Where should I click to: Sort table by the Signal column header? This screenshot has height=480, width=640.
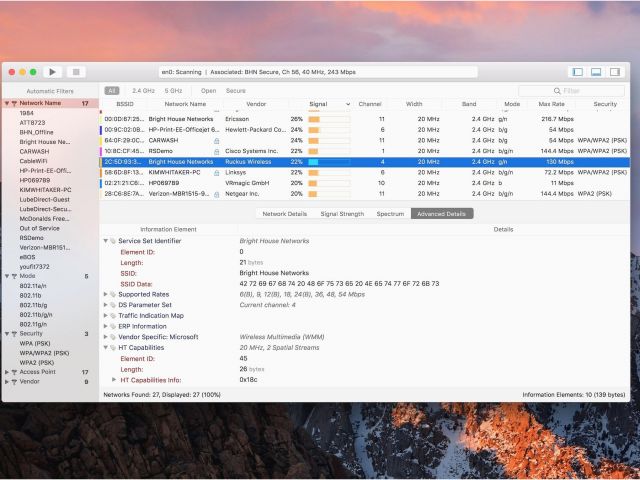point(318,104)
